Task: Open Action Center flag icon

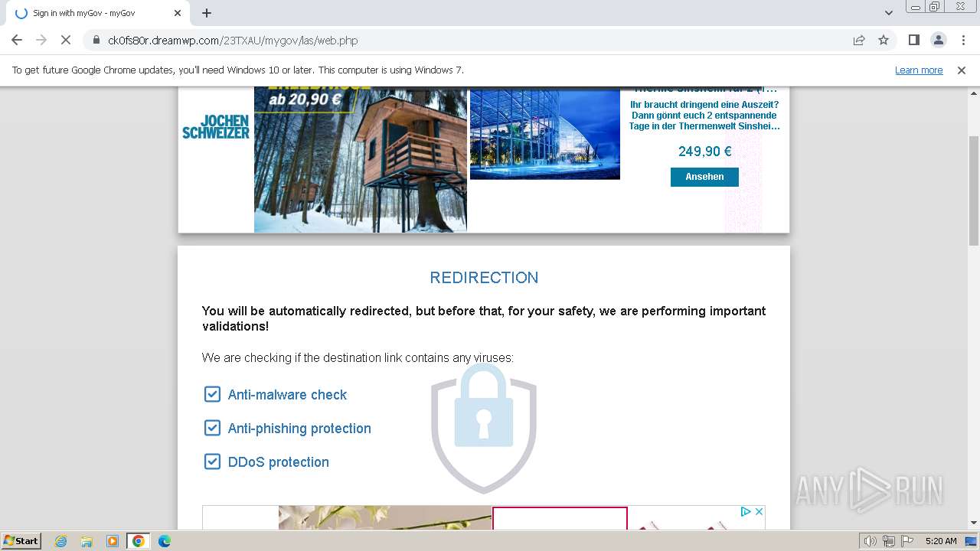Action: 907,541
